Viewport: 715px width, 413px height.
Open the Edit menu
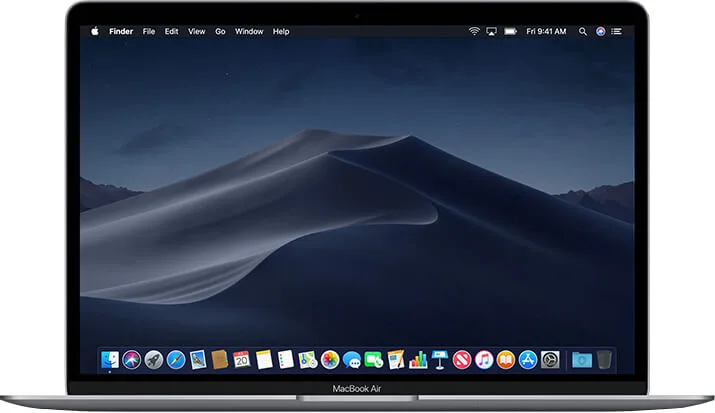(171, 31)
